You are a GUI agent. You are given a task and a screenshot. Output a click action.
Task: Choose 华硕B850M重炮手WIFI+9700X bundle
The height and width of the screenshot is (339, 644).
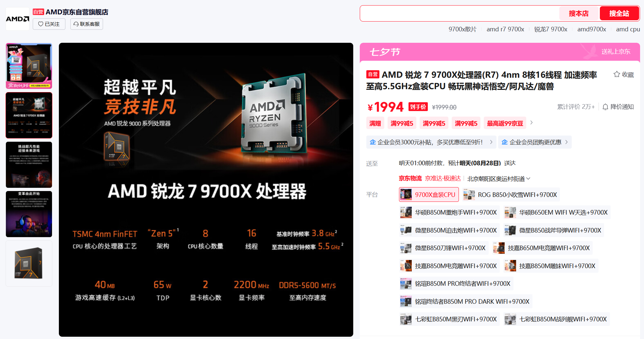pos(450,212)
